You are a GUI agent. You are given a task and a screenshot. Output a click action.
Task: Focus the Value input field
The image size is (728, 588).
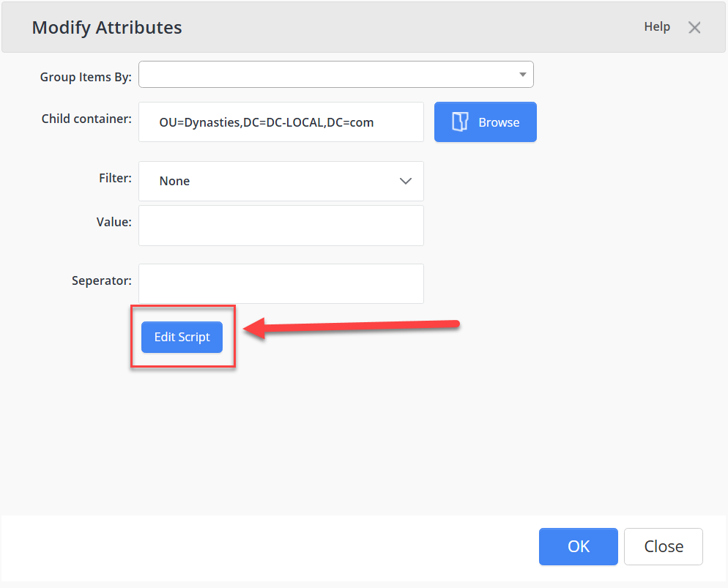(x=281, y=226)
